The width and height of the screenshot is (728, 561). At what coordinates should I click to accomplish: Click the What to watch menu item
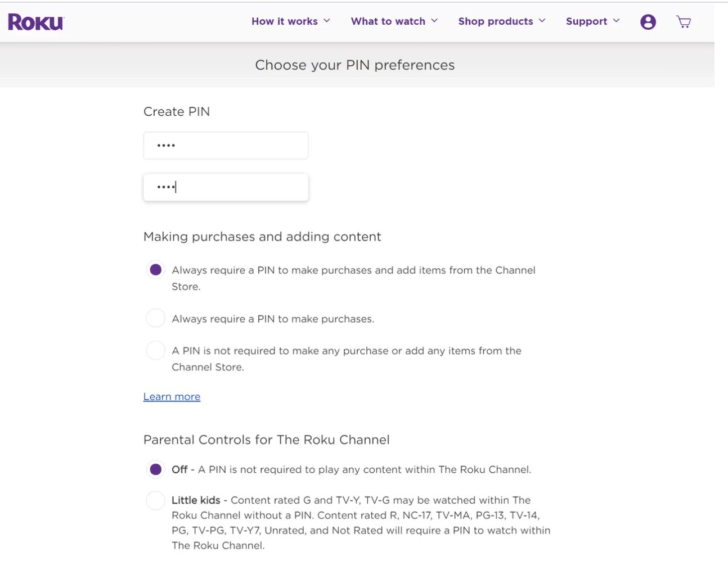click(388, 21)
